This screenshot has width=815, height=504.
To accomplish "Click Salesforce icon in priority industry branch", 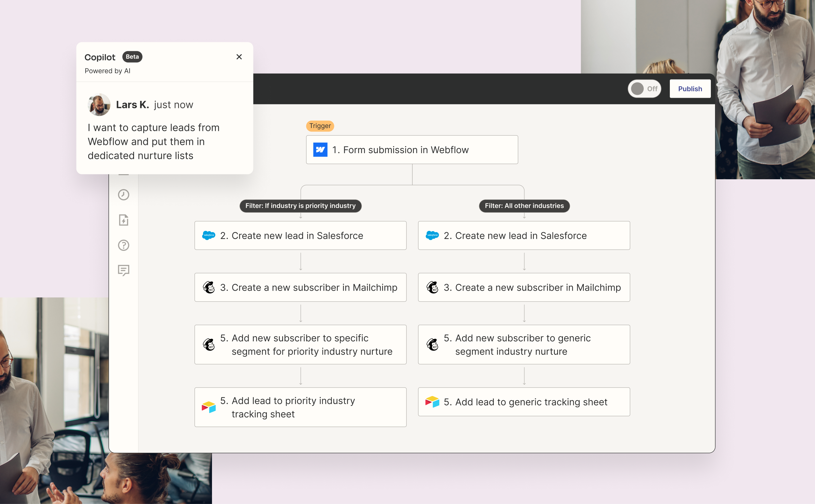I will click(x=209, y=235).
